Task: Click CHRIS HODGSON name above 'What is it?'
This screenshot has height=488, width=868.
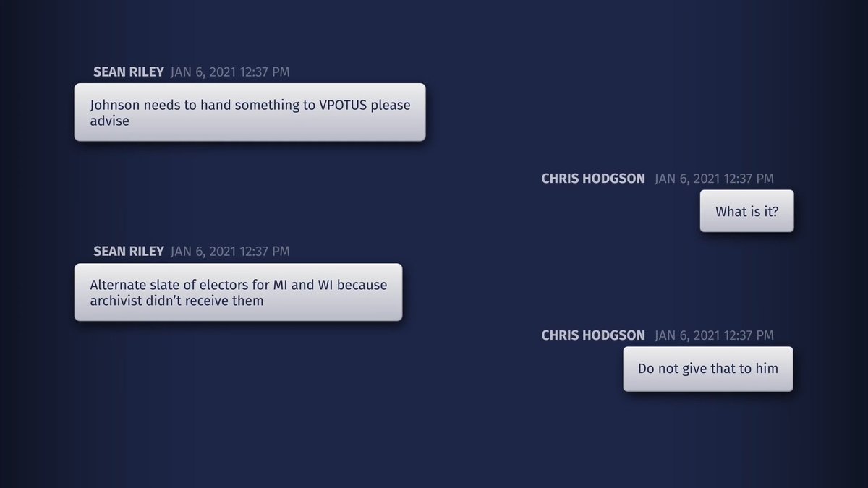Action: 593,179
